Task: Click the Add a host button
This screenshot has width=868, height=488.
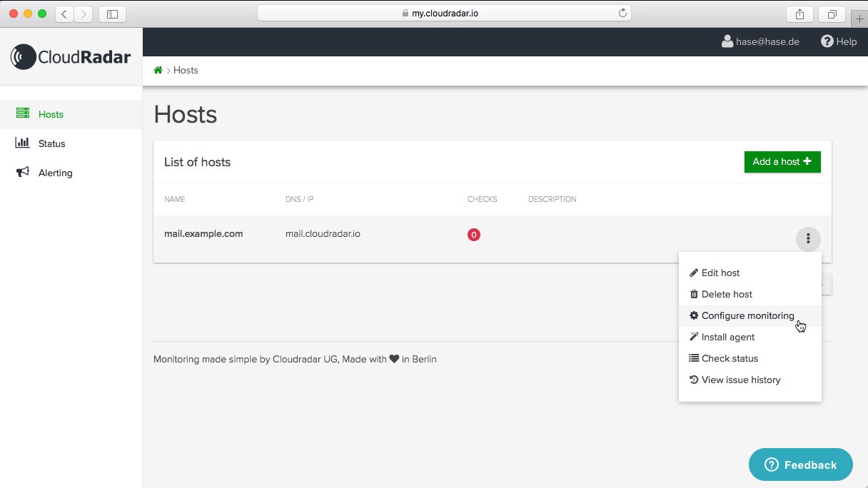Action: point(782,162)
